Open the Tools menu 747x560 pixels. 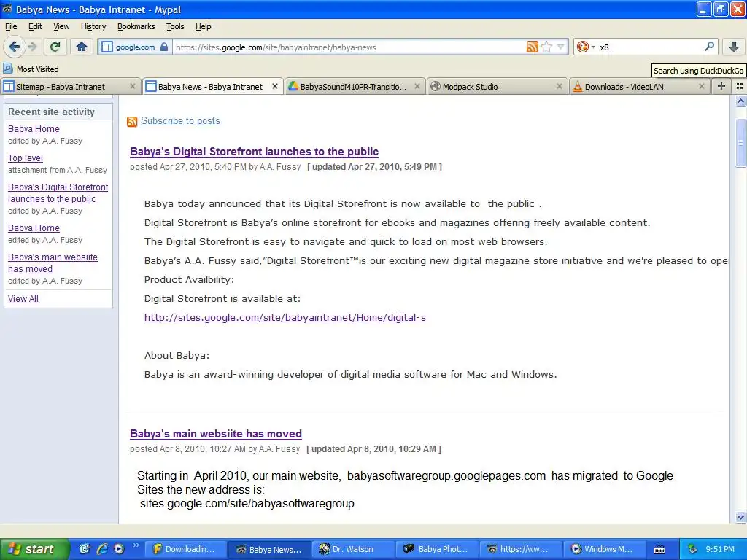(175, 26)
